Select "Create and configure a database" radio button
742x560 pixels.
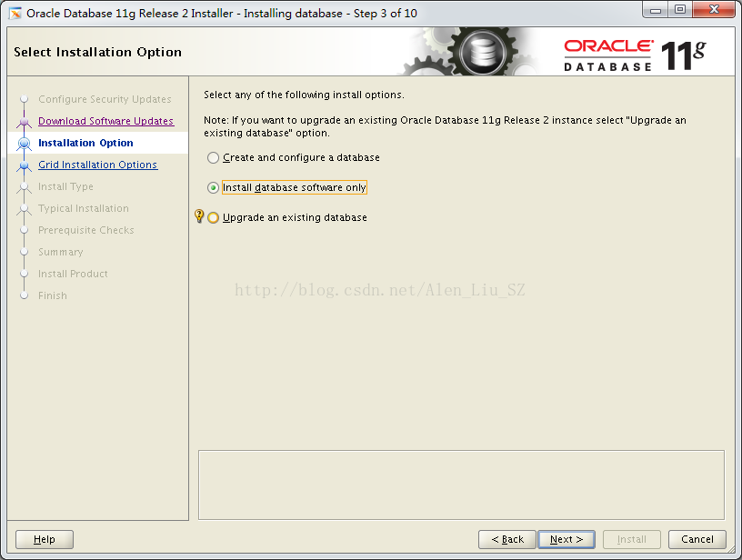pyautogui.click(x=214, y=157)
